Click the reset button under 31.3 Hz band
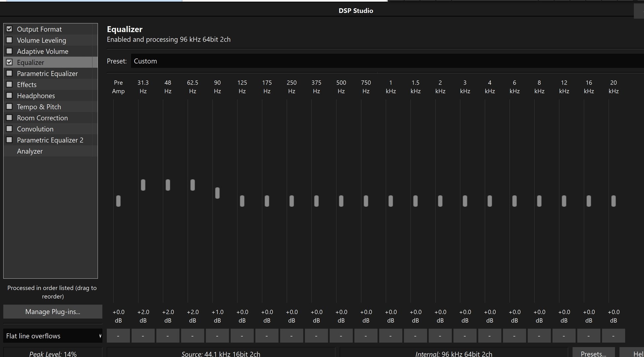 coord(143,336)
